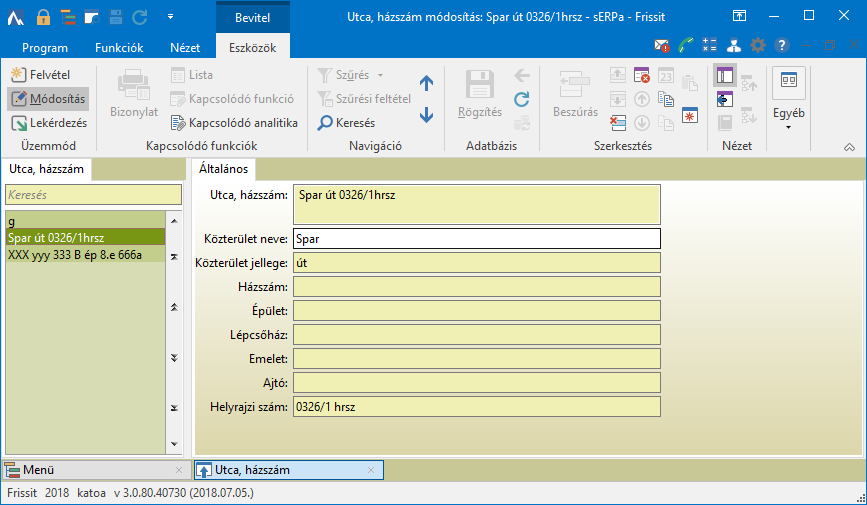Collapse the ribbon with the chevron
The width and height of the screenshot is (867, 505).
click(848, 146)
